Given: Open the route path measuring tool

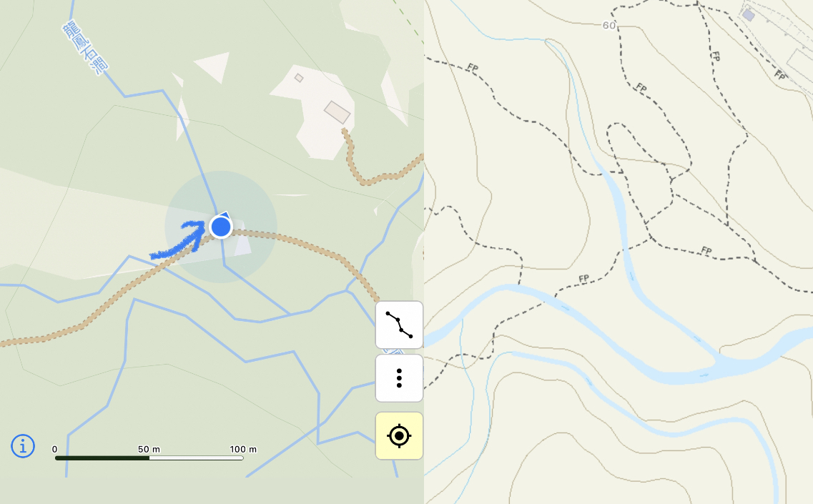Looking at the screenshot, I should 399,325.
